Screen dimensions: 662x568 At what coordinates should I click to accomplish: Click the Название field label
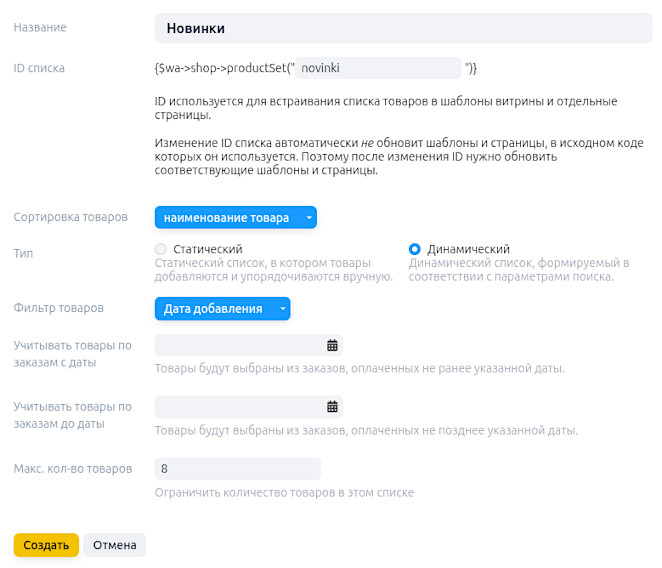(41, 28)
